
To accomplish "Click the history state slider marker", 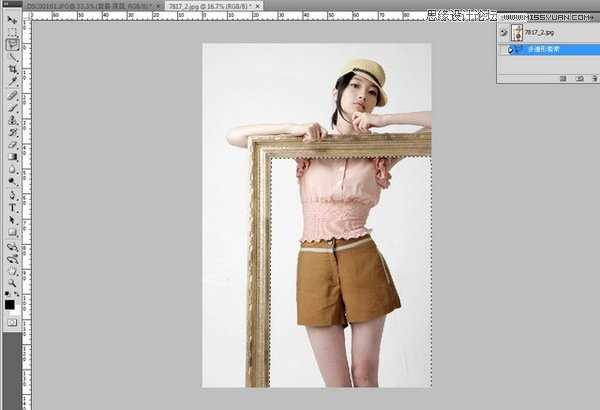I will 510,50.
